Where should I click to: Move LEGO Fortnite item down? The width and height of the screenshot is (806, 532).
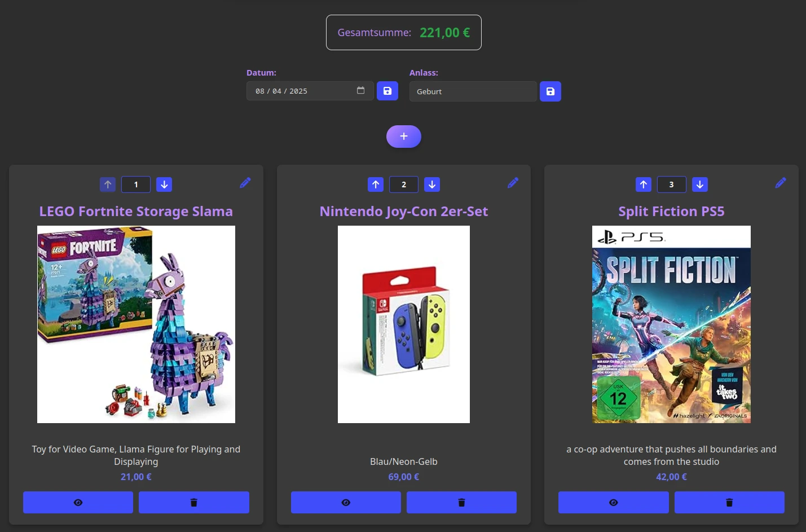(164, 184)
